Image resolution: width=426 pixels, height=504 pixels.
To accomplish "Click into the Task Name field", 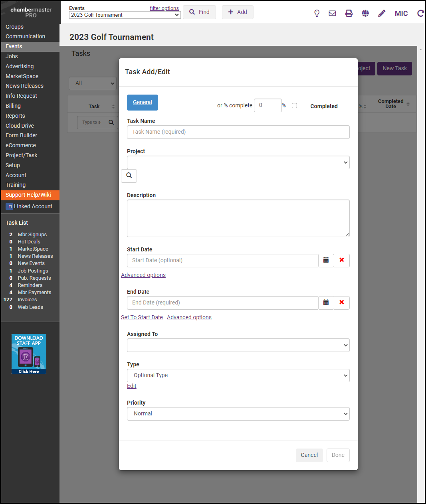I will pos(238,132).
